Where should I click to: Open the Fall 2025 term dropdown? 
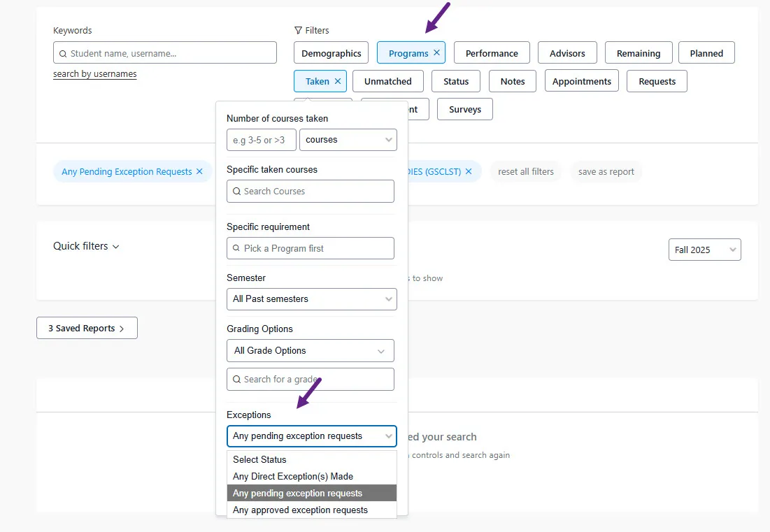704,250
